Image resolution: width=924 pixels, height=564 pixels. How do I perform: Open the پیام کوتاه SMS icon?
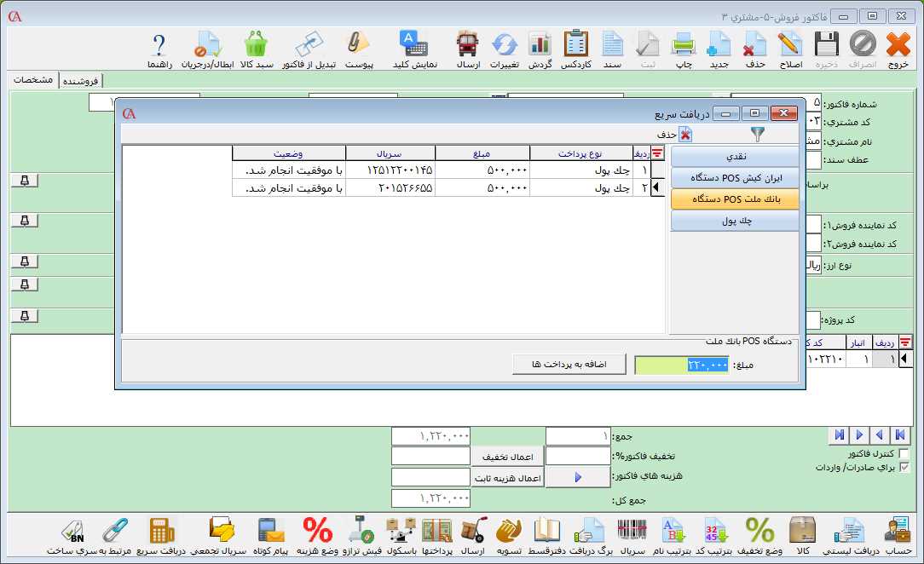(x=271, y=535)
